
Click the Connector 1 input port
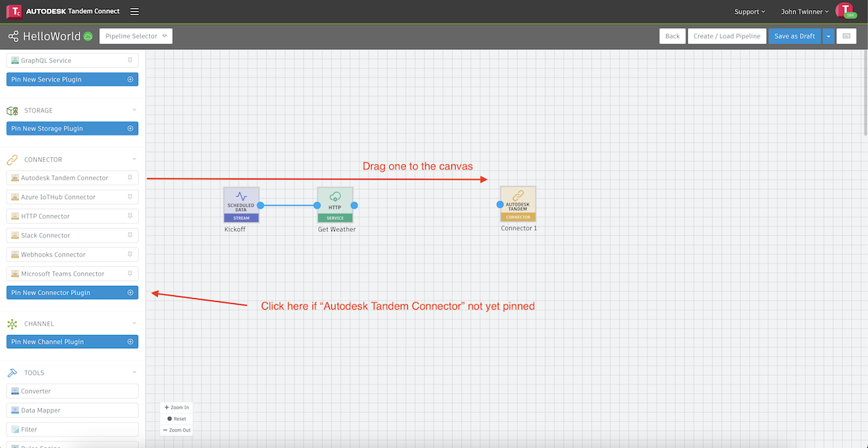click(500, 205)
